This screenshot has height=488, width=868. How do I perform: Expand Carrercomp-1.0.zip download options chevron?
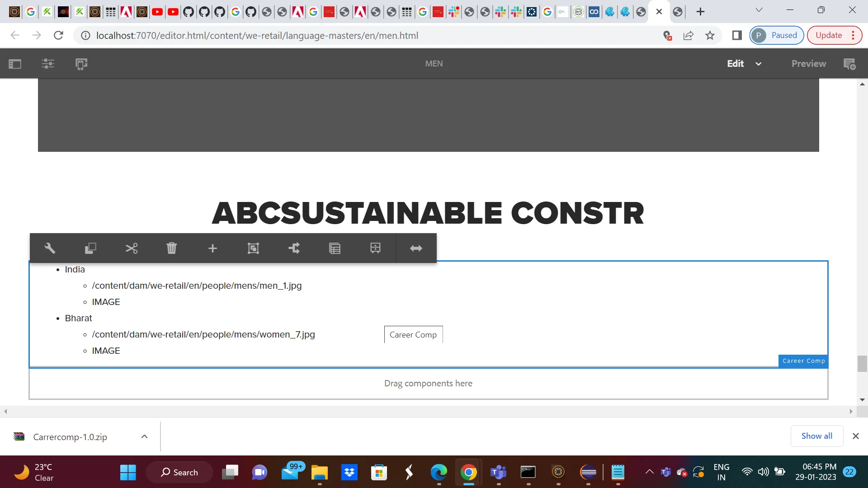[x=144, y=436]
